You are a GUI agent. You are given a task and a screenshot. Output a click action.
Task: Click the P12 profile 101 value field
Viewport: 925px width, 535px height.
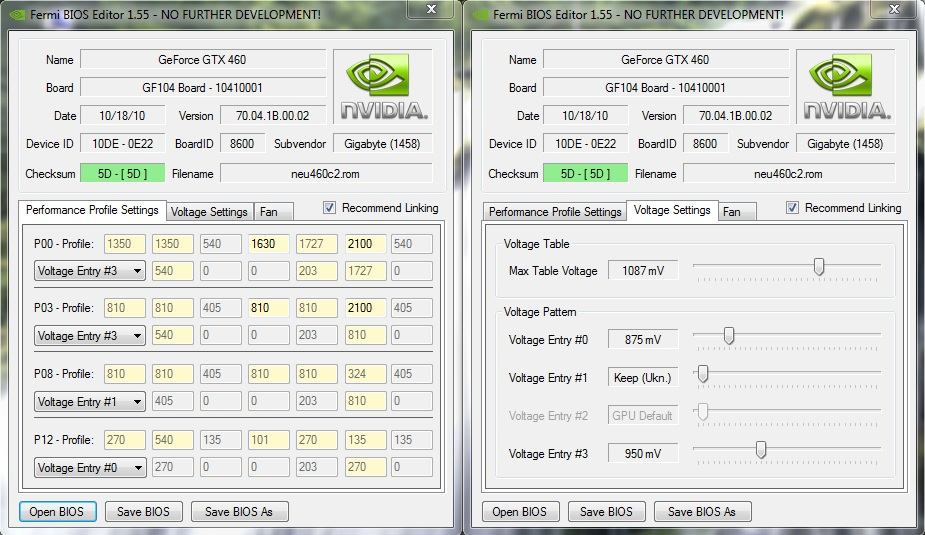click(x=268, y=439)
